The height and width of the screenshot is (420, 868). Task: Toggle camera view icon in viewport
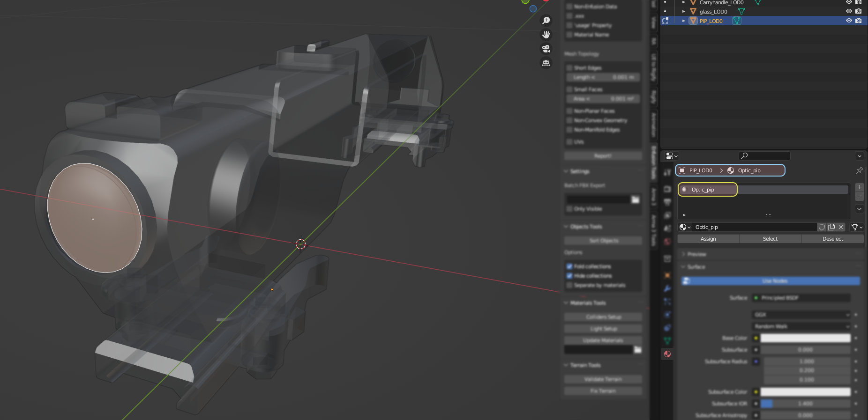546,49
